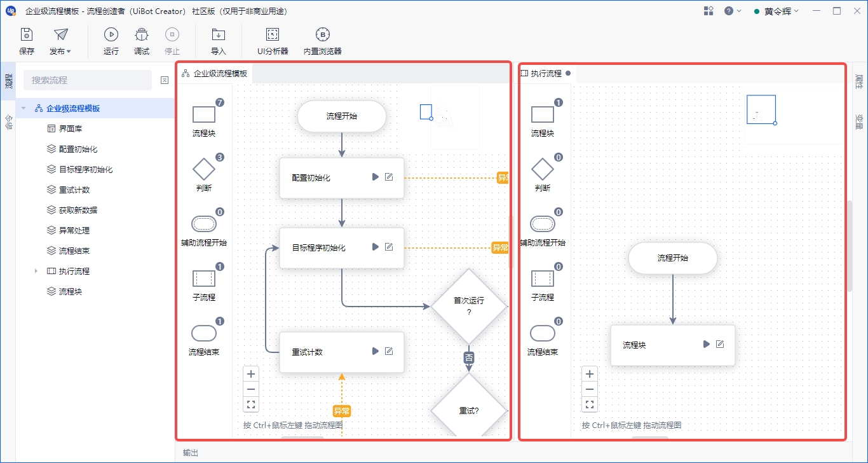Zoom out on left canvas
The height and width of the screenshot is (463, 868).
[251, 389]
